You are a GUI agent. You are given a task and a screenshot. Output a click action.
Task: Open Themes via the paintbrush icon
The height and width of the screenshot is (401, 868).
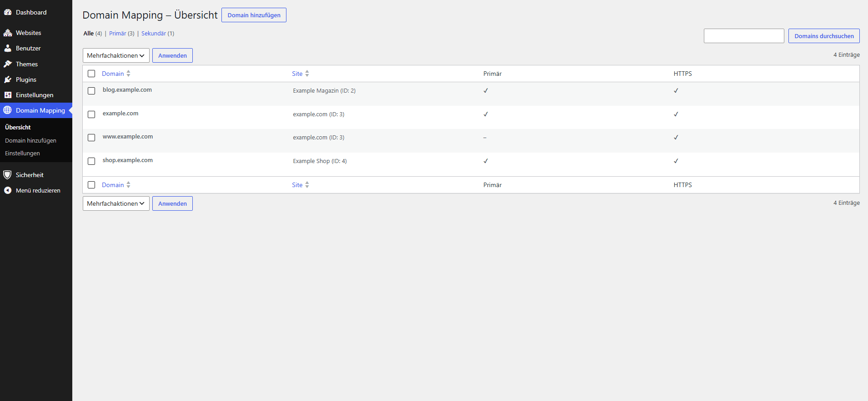(x=8, y=64)
